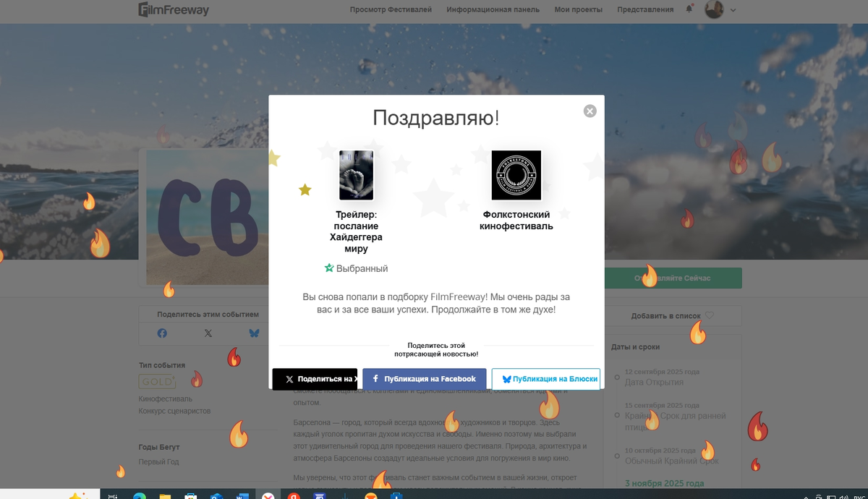Click the Дата Открытия timeline entry
The height and width of the screenshot is (499, 868).
654,382
